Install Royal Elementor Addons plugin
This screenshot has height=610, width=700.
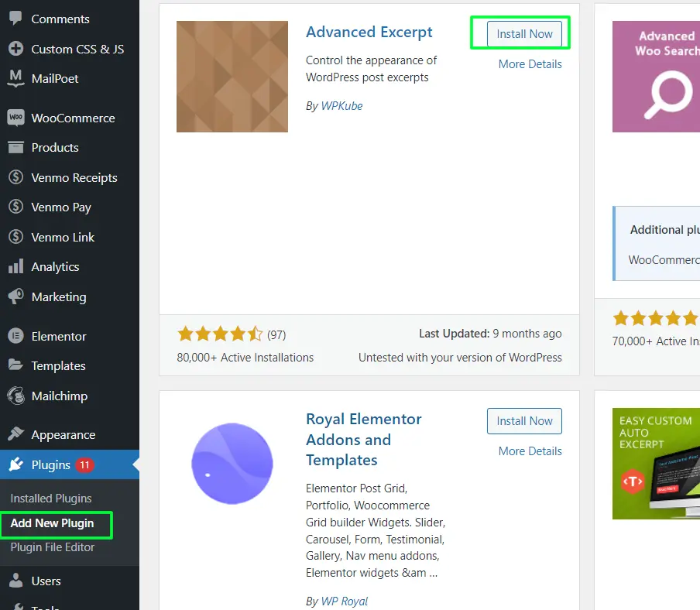524,421
